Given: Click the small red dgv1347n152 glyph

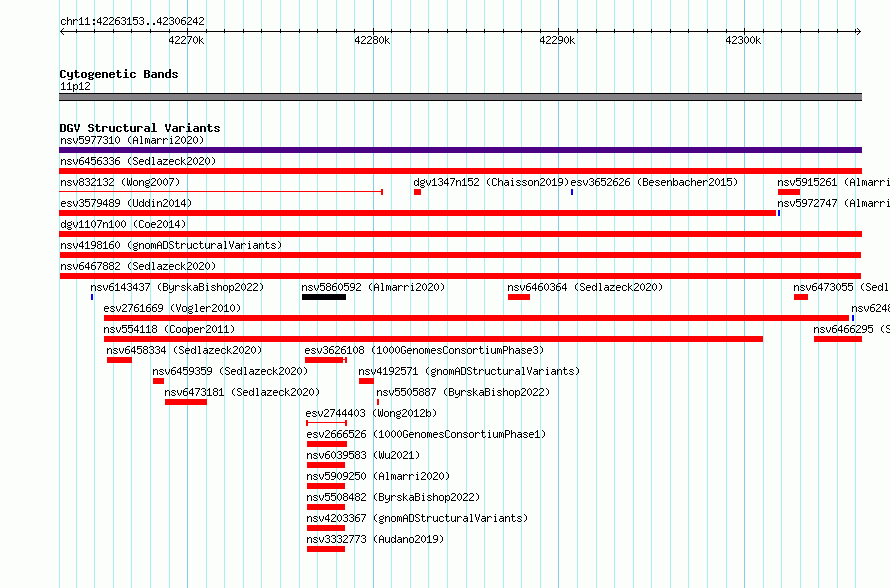Looking at the screenshot, I should click(x=417, y=192).
